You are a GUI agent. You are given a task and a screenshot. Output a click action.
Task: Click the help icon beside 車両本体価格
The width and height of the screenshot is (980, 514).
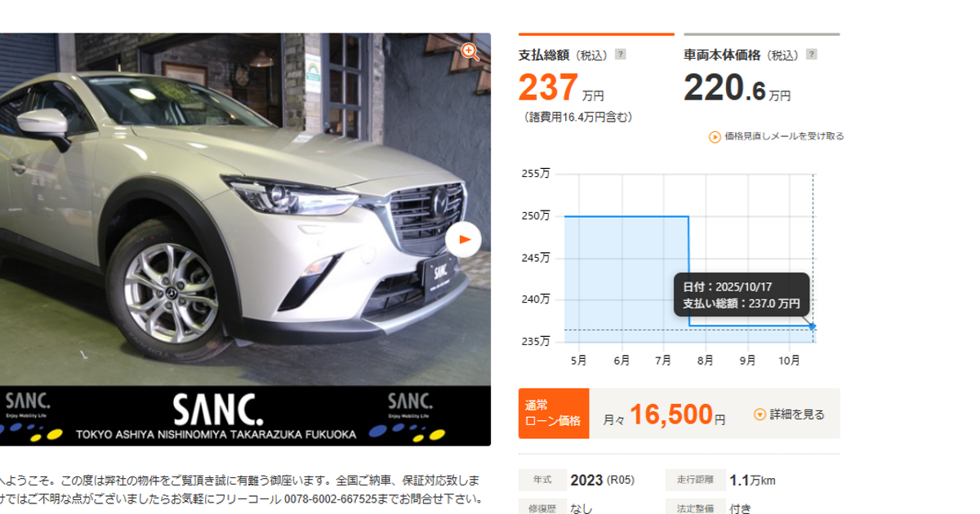[811, 55]
